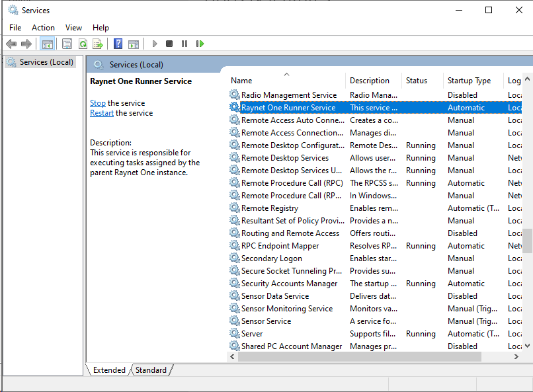Open the View menu

click(x=73, y=28)
